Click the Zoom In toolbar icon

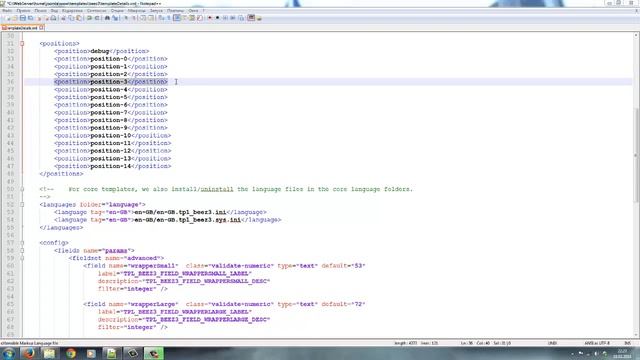tap(126, 18)
